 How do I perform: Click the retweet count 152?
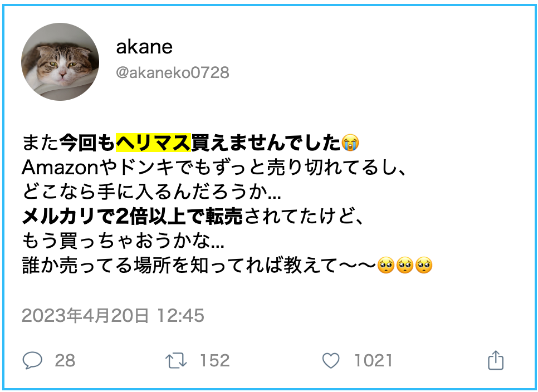click(215, 361)
